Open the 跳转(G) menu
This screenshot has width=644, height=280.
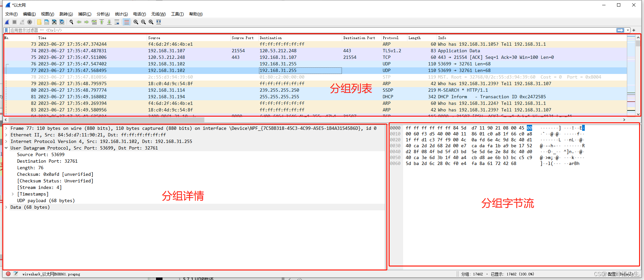coord(66,14)
